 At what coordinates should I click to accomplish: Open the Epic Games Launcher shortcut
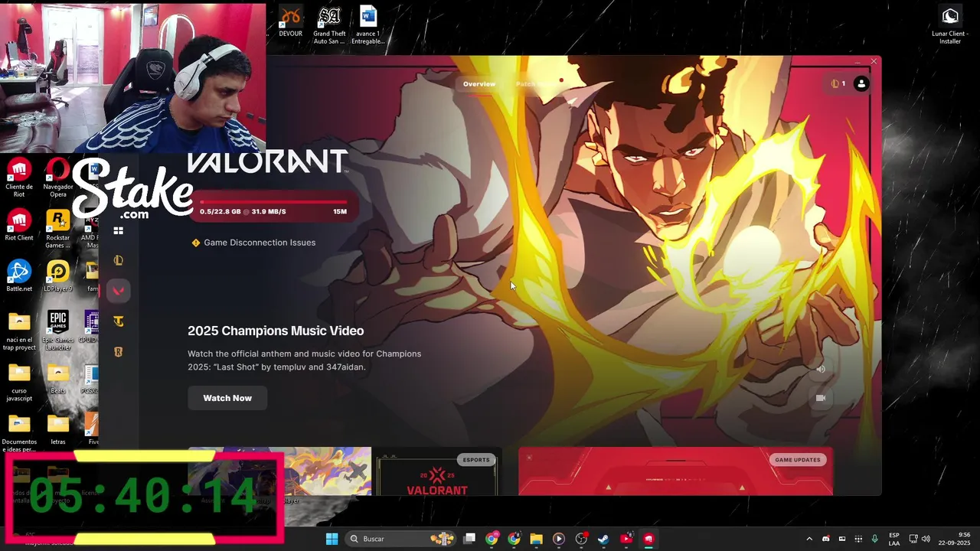[58, 331]
